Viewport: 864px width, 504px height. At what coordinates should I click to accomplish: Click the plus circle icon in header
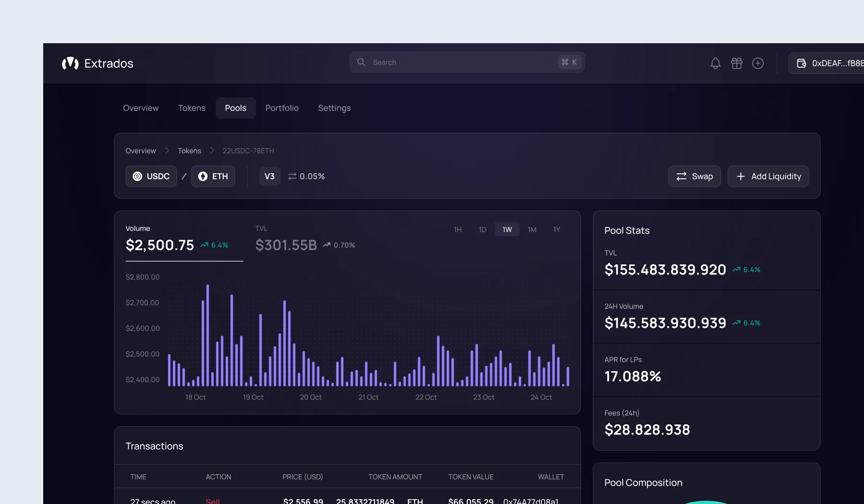757,63
